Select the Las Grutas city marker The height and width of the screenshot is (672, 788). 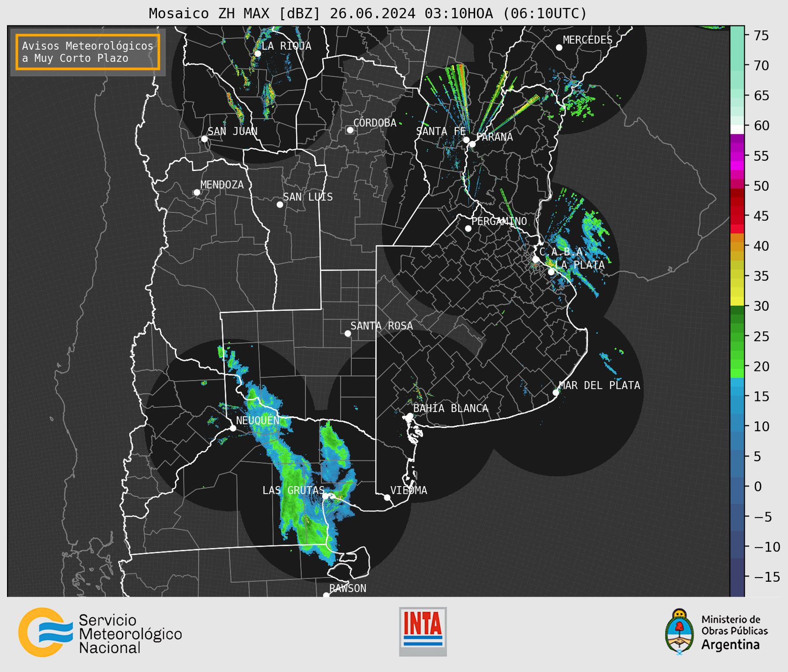(x=326, y=496)
